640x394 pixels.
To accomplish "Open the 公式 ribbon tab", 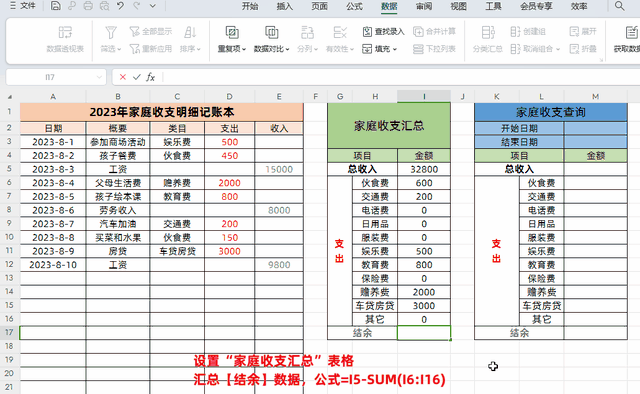I will point(354,6).
